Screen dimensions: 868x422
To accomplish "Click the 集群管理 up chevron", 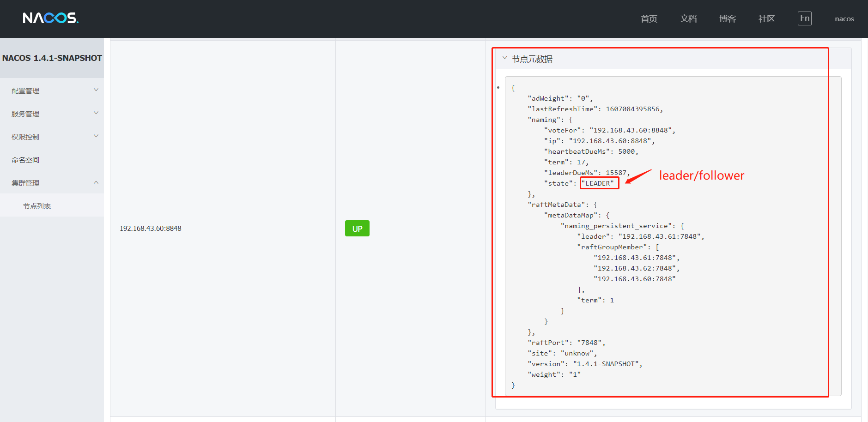I will click(x=96, y=182).
